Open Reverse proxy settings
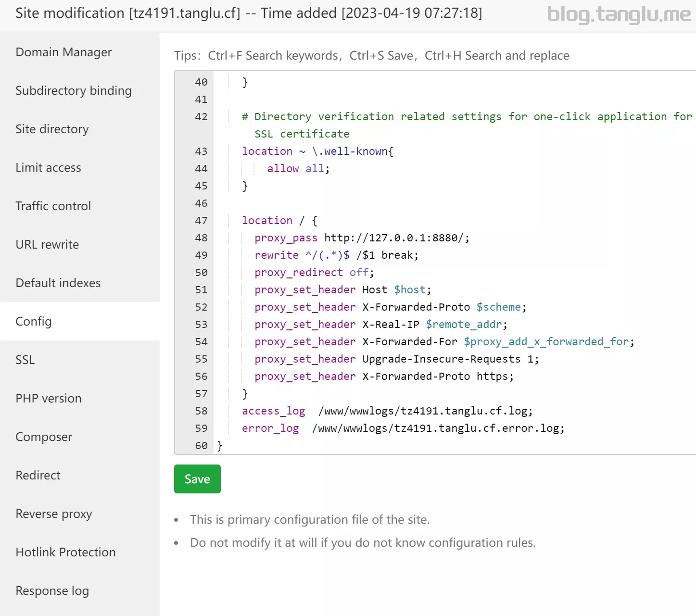The image size is (696, 616). click(53, 514)
